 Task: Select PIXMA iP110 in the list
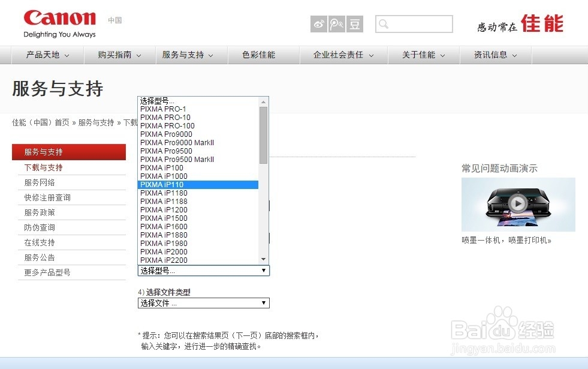198,185
